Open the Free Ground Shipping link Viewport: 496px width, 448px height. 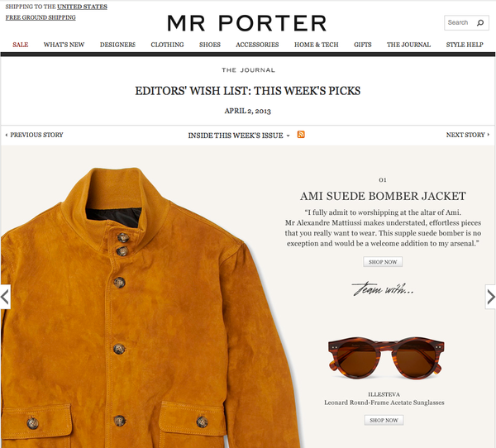click(x=41, y=17)
